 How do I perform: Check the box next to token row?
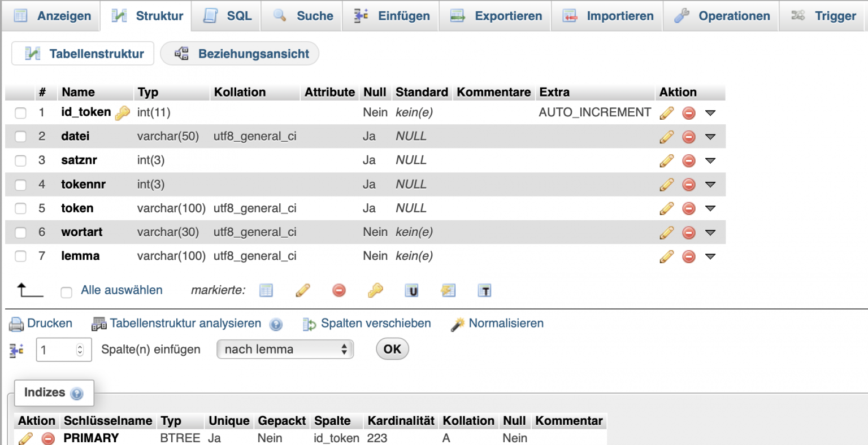pyautogui.click(x=20, y=208)
